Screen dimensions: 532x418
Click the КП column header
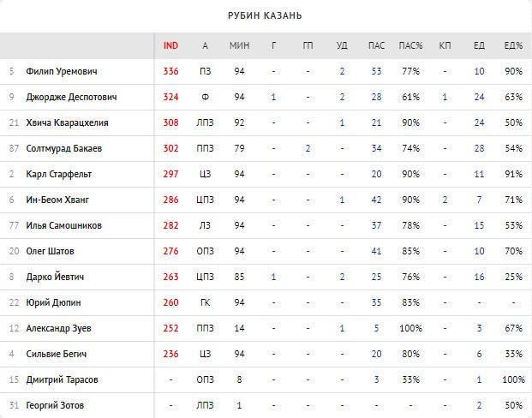[445, 45]
